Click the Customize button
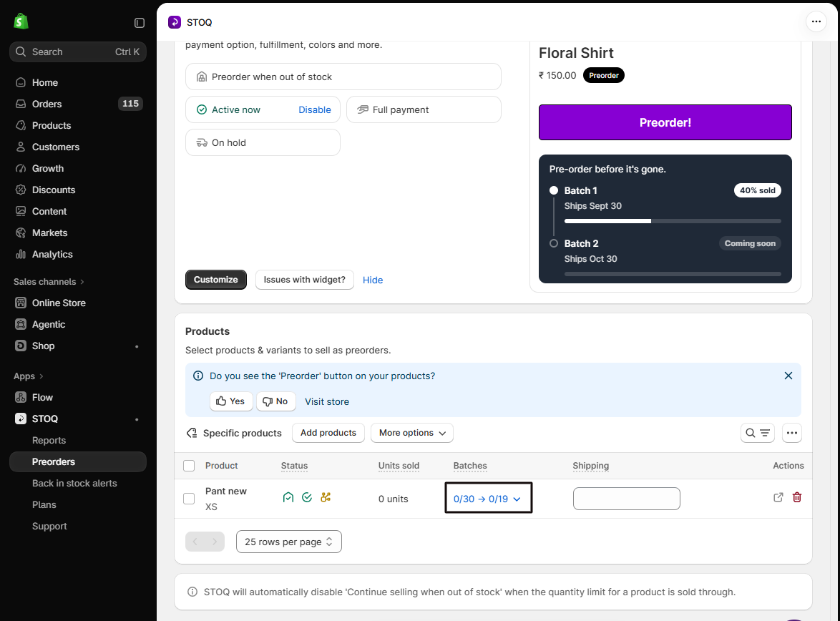This screenshot has width=840, height=621. [x=216, y=280]
